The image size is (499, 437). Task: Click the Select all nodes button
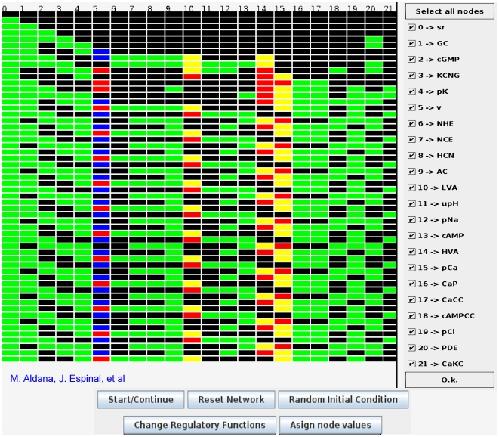click(x=449, y=11)
